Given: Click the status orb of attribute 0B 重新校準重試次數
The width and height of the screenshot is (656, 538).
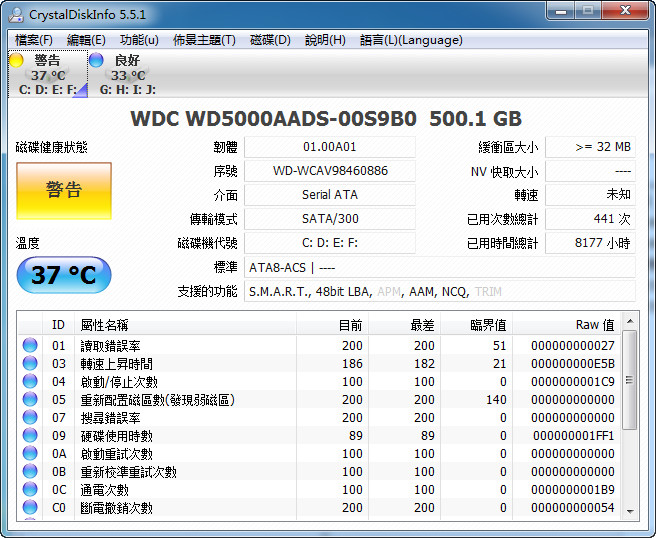Looking at the screenshot, I should (x=30, y=471).
